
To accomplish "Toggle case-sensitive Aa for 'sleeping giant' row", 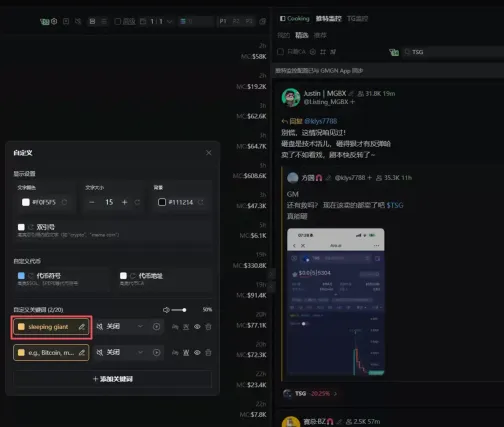I will pyautogui.click(x=175, y=327).
